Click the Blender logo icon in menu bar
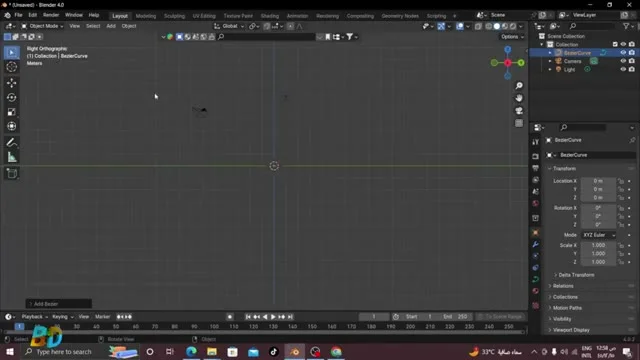 pos(7,15)
